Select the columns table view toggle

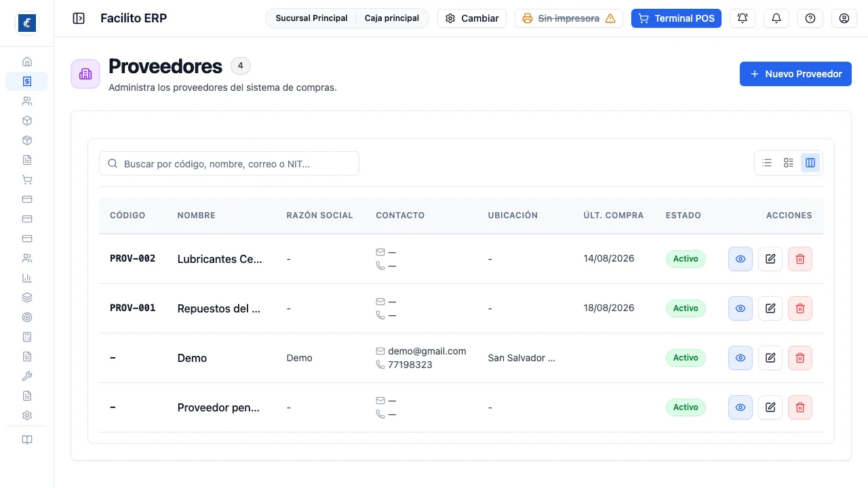pos(810,163)
